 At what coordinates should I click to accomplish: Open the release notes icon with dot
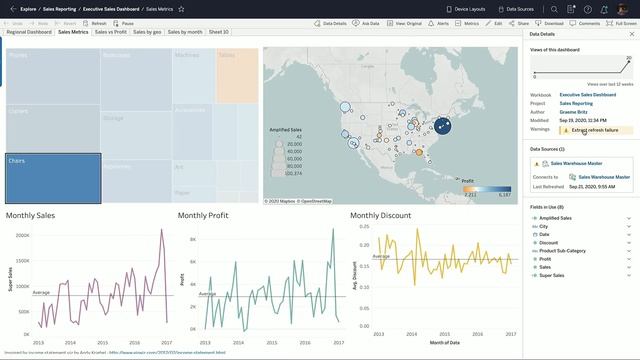click(571, 9)
